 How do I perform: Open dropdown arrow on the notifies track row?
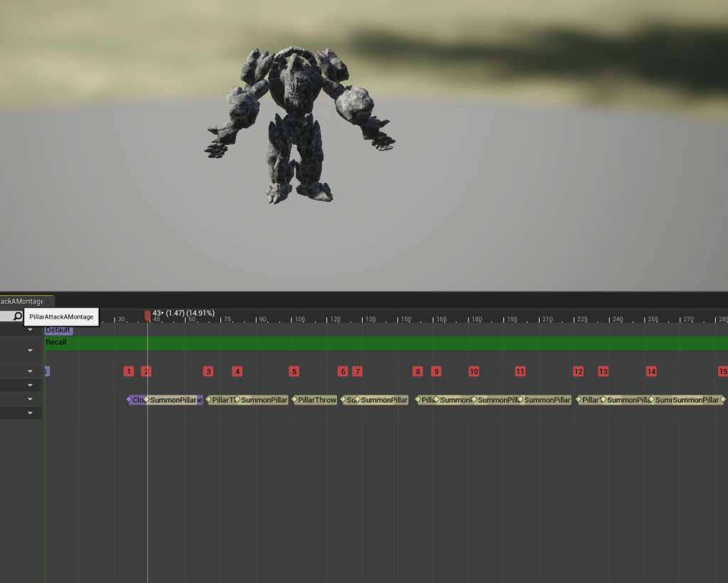[x=31, y=400]
